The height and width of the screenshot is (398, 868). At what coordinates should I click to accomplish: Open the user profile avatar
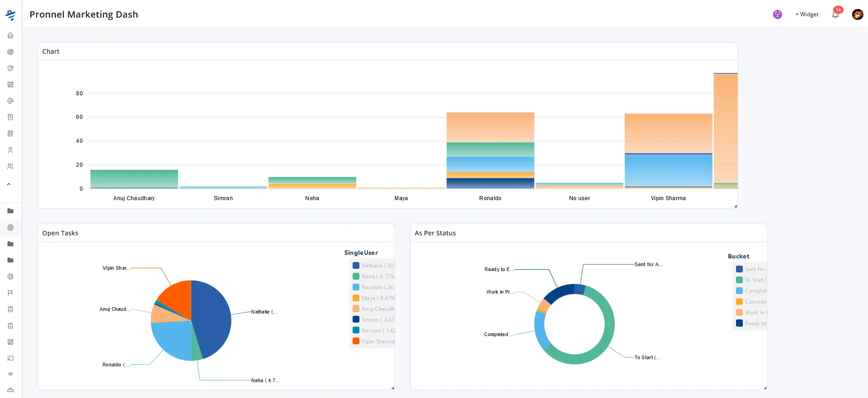[858, 14]
